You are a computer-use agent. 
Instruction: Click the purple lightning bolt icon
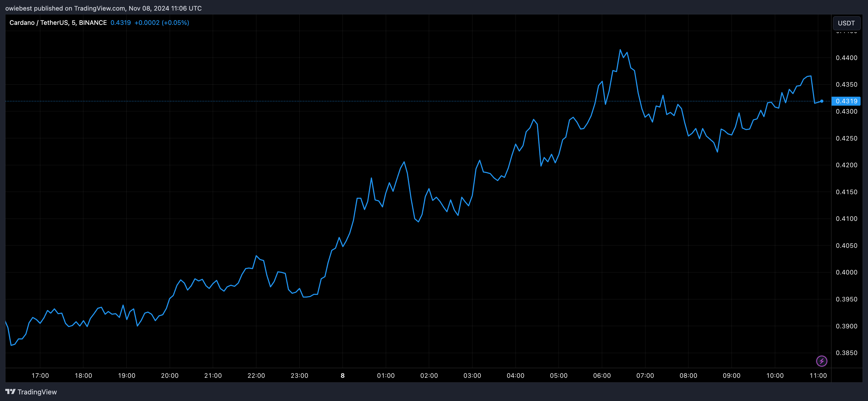tap(822, 361)
